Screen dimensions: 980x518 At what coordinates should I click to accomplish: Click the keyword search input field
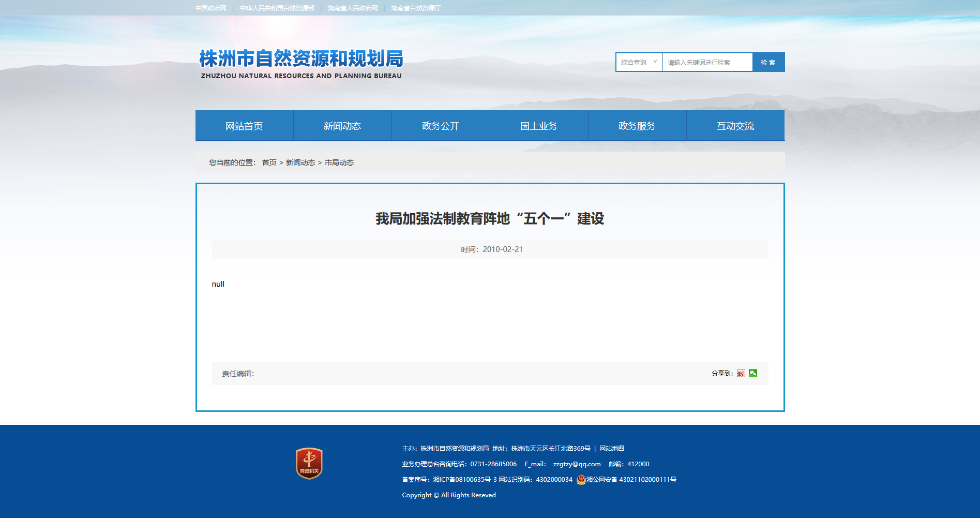click(707, 62)
